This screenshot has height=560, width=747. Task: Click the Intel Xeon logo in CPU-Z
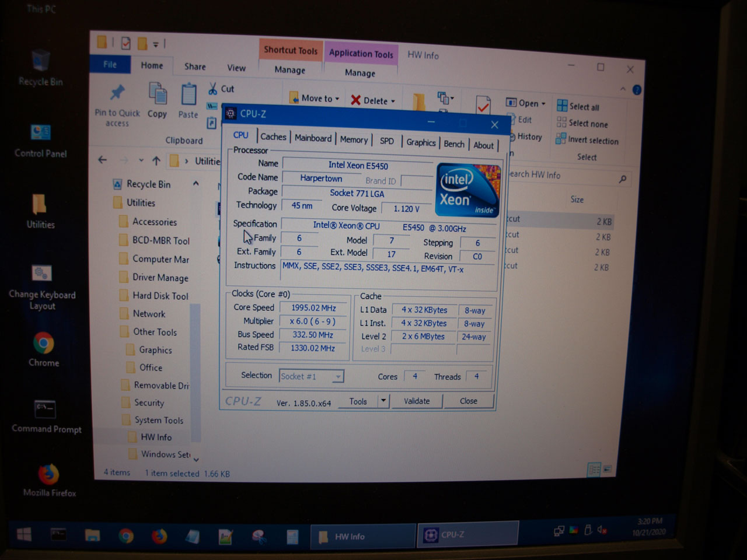468,190
